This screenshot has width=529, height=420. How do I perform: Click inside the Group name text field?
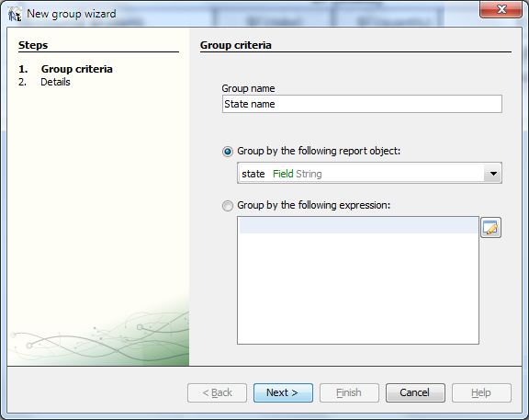[x=362, y=104]
